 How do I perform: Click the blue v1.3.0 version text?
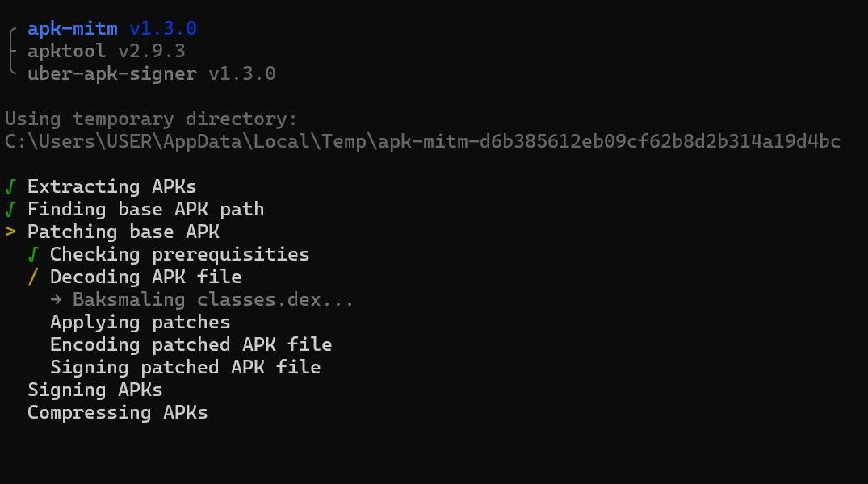point(163,28)
